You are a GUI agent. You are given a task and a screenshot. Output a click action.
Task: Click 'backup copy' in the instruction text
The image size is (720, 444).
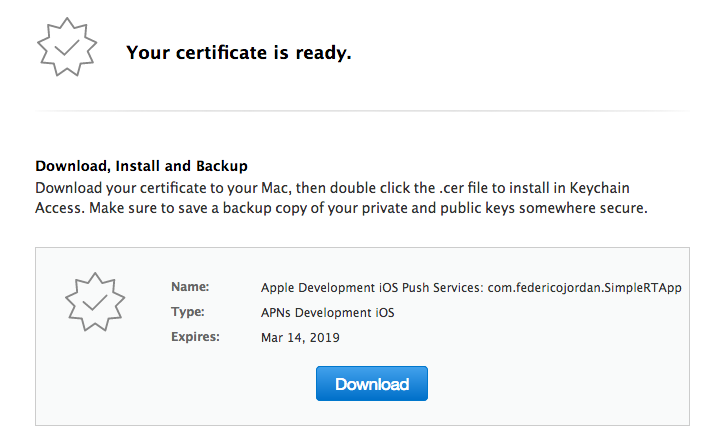tap(264, 208)
